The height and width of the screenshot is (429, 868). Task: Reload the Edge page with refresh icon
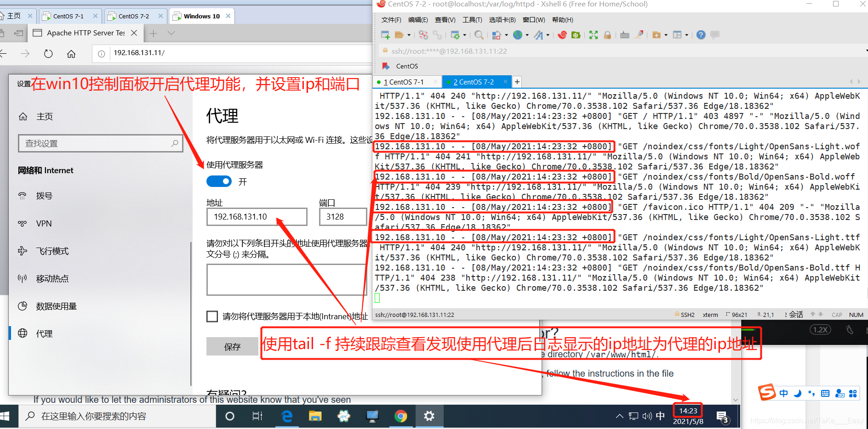[x=48, y=54]
